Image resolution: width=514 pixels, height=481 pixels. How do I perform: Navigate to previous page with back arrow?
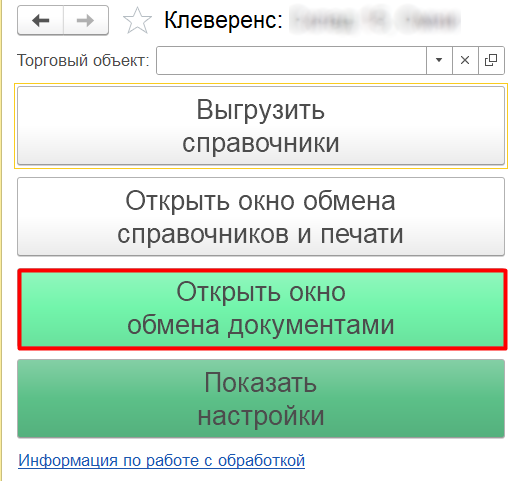pyautogui.click(x=40, y=20)
